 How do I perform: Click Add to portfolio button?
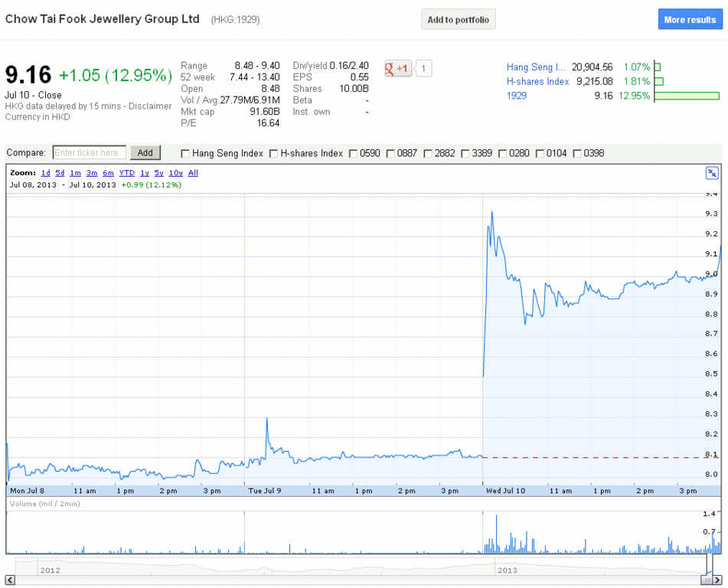[459, 19]
